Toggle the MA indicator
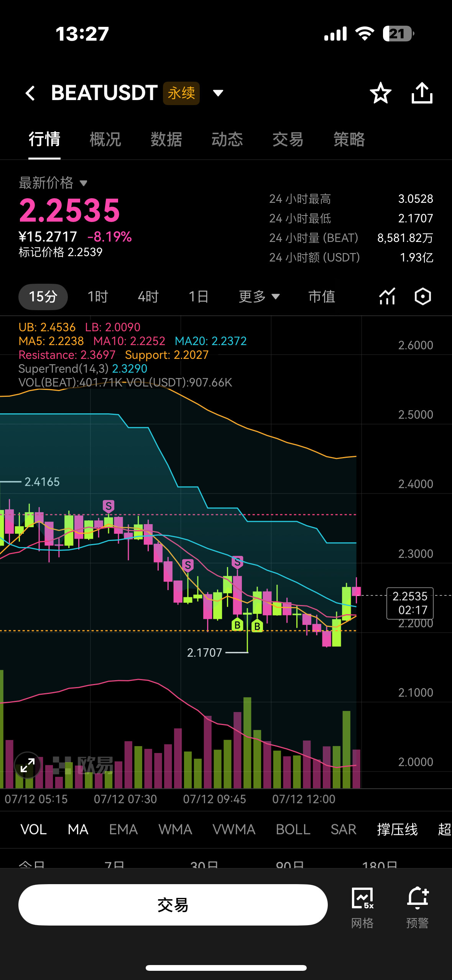This screenshot has width=452, height=980. 78,829
